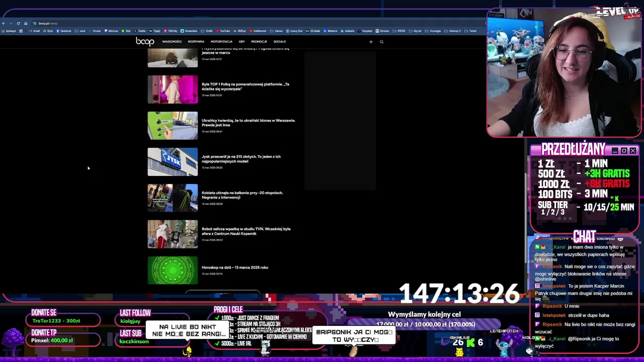Screen dimensions: 644x362
Task: Open the Facebook bookmark
Action: 64,31
